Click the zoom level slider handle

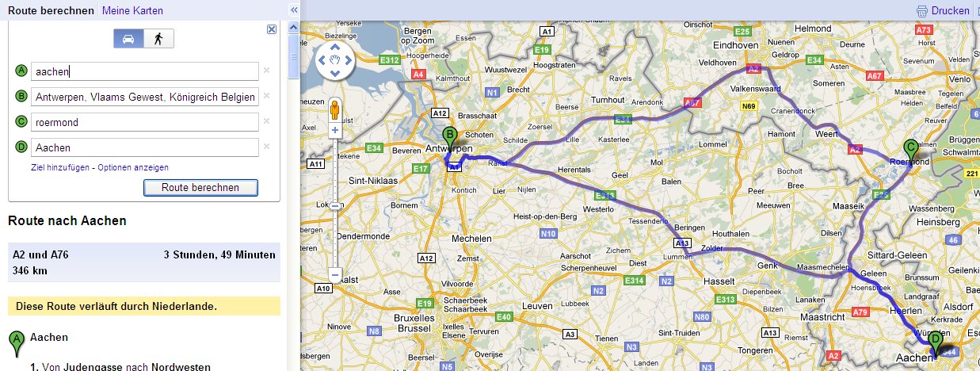pos(335,205)
